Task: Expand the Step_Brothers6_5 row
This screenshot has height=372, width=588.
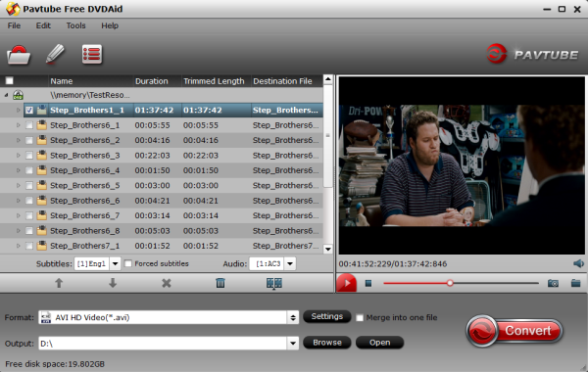Action: (x=18, y=185)
